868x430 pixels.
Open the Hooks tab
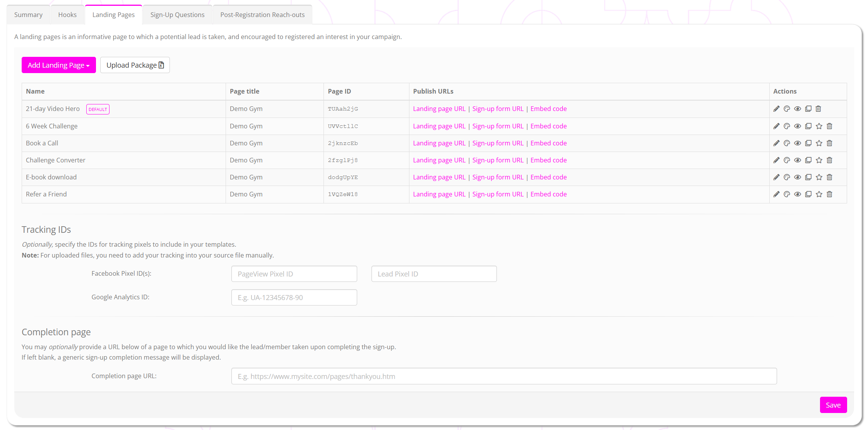coord(67,15)
